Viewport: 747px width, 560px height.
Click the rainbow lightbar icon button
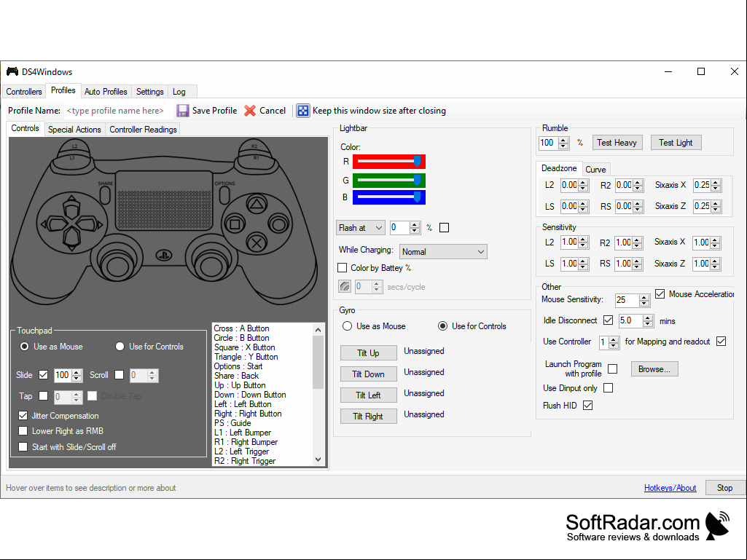coord(345,286)
